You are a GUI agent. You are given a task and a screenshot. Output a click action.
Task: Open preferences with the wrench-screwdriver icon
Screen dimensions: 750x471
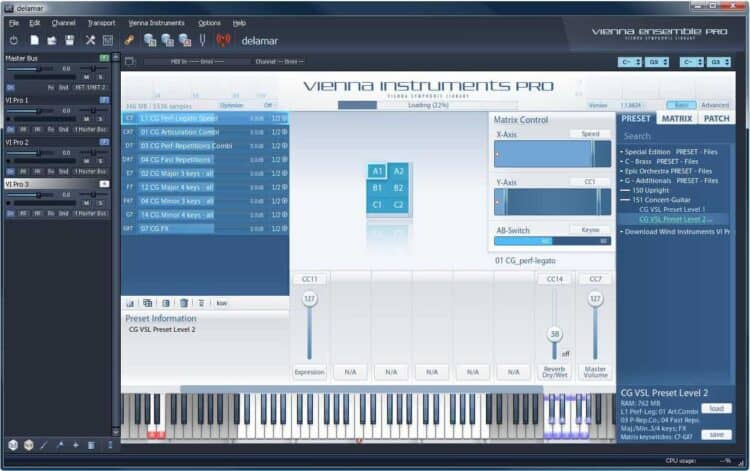(89, 40)
